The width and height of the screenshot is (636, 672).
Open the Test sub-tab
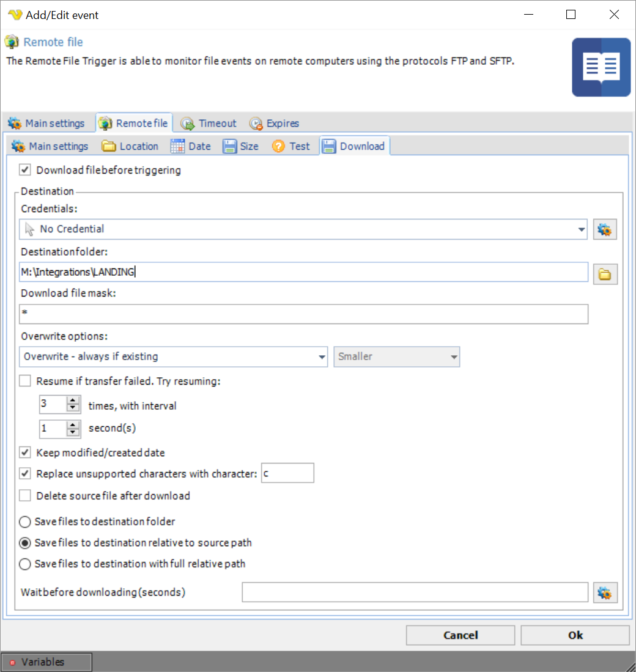[x=292, y=146]
